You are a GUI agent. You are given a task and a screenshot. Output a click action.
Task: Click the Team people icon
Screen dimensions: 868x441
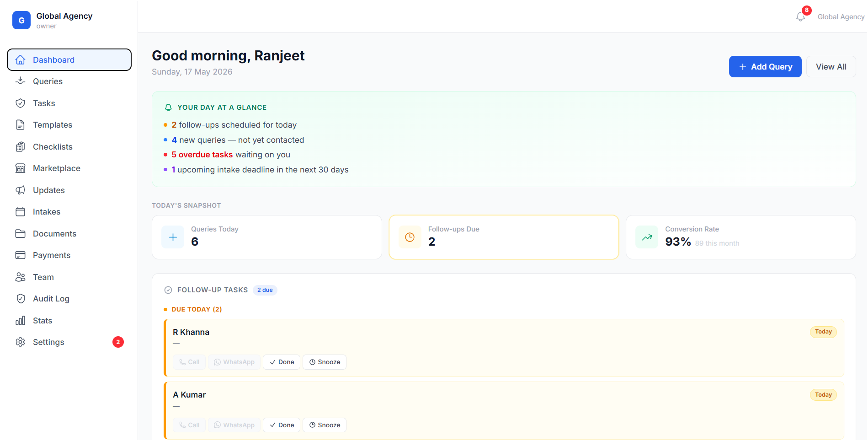[x=21, y=277]
